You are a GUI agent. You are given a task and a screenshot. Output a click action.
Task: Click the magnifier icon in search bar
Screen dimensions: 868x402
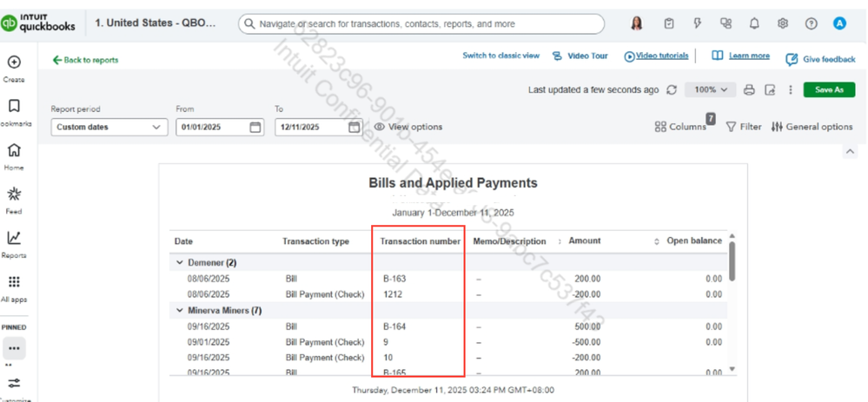(x=249, y=23)
